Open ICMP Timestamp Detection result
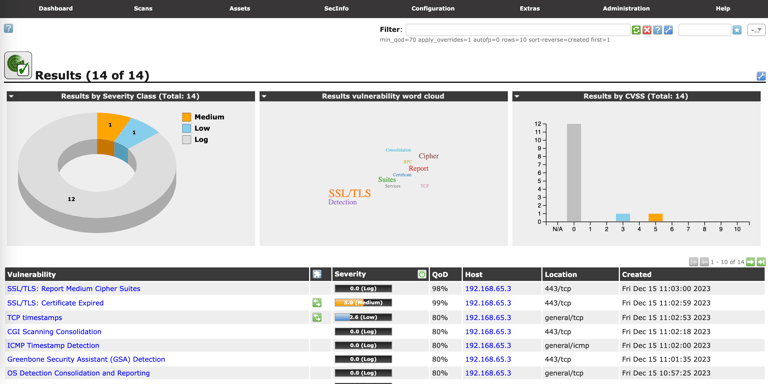Screen dimensions: 768x384 tap(53, 345)
